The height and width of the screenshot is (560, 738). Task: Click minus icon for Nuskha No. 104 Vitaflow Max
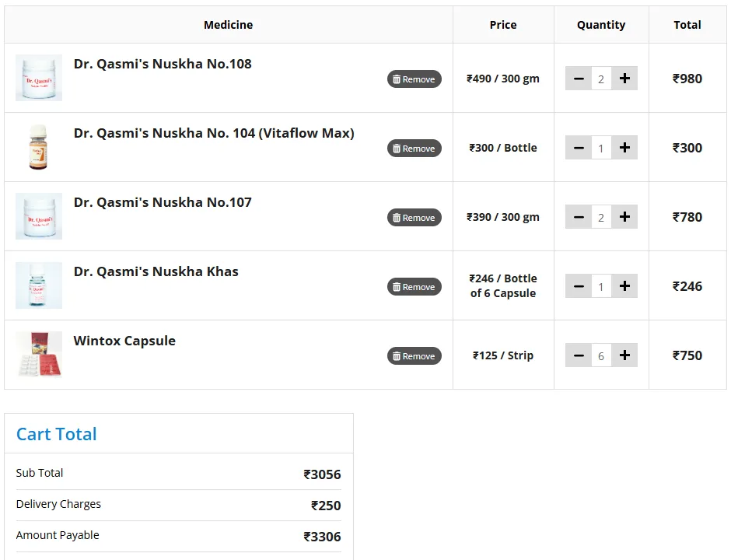tap(579, 148)
